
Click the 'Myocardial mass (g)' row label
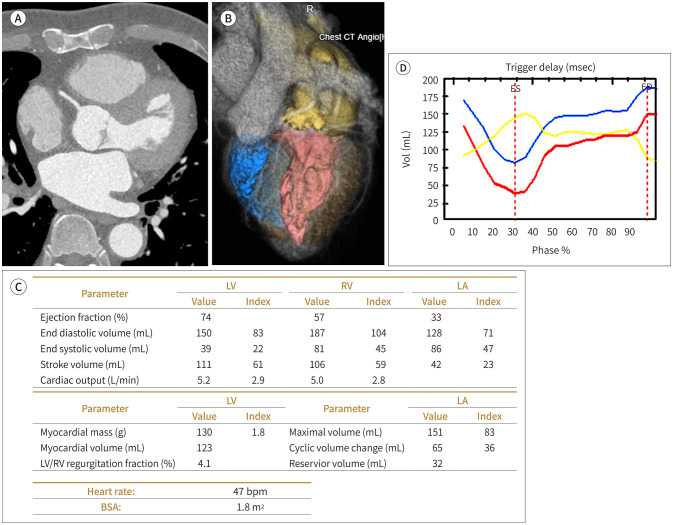pos(83,432)
